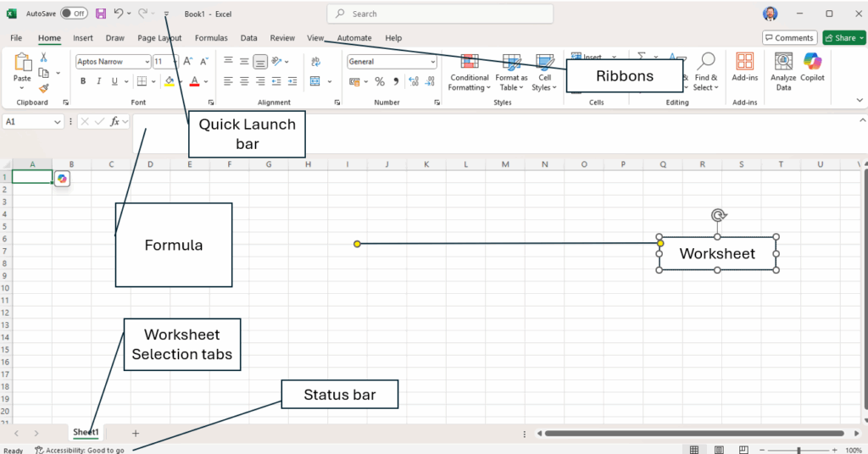868x454 pixels.
Task: Click the Paste clipboard icon
Action: click(23, 63)
